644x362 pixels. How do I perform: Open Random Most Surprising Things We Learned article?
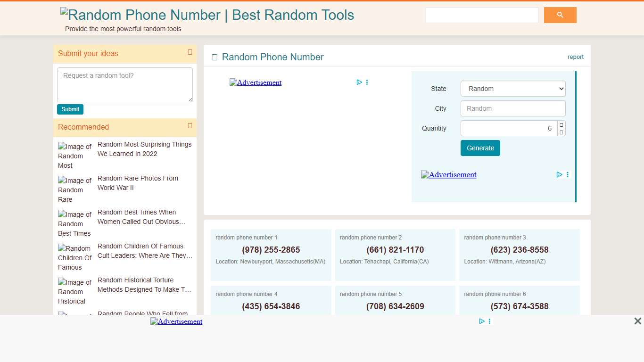click(144, 149)
